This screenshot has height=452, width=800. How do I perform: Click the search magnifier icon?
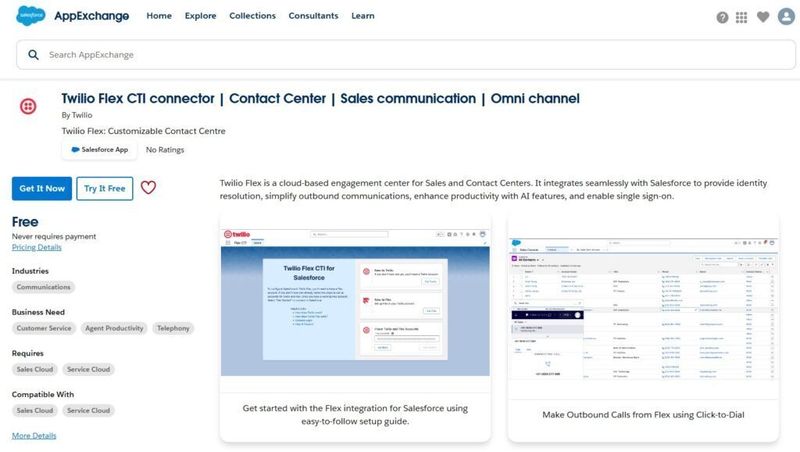33,55
